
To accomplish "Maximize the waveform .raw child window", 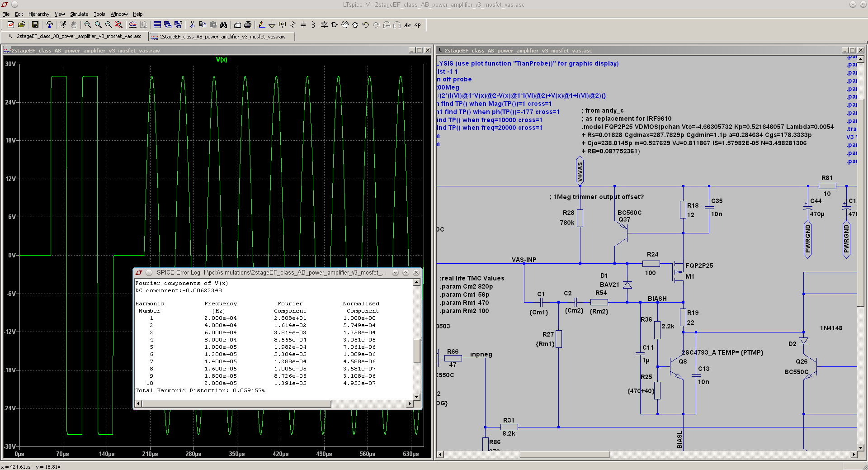I will [419, 50].
